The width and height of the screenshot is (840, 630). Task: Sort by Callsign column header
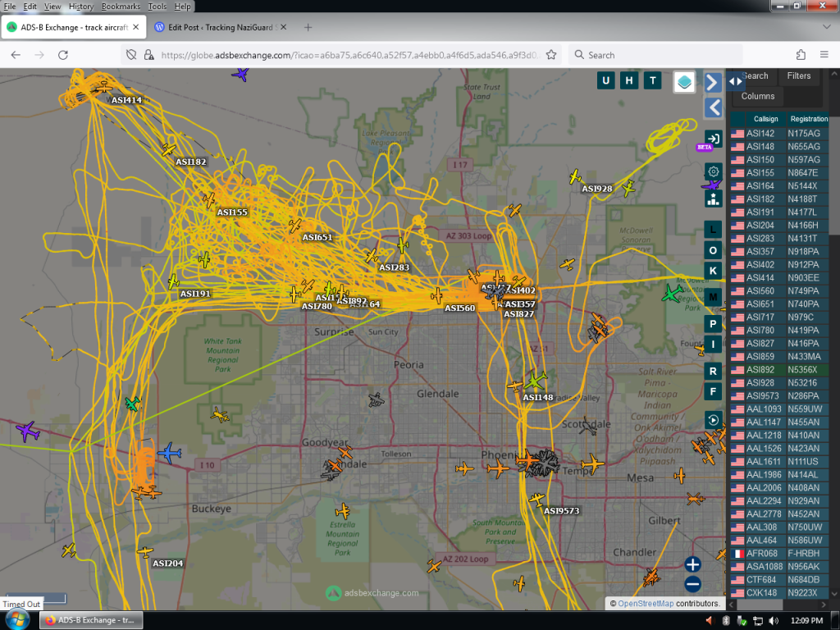765,119
